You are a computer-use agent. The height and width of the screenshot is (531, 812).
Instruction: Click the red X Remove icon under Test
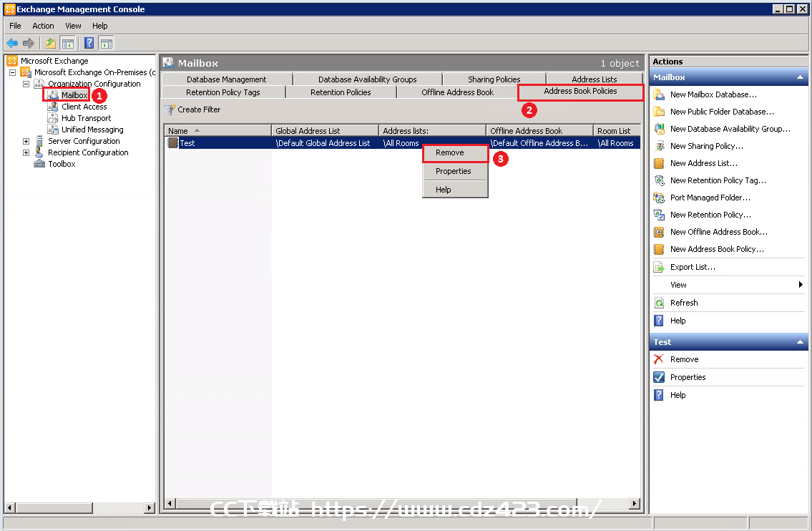click(x=659, y=359)
